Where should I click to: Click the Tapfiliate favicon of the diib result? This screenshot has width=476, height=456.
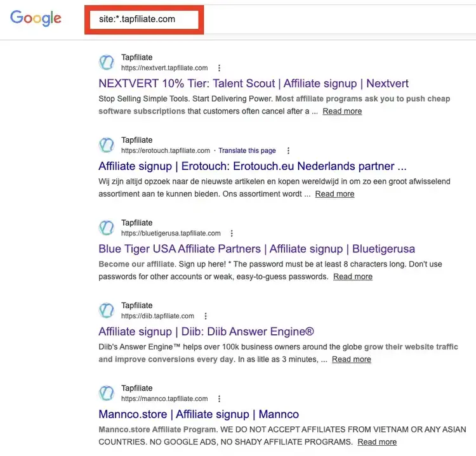pyautogui.click(x=107, y=310)
